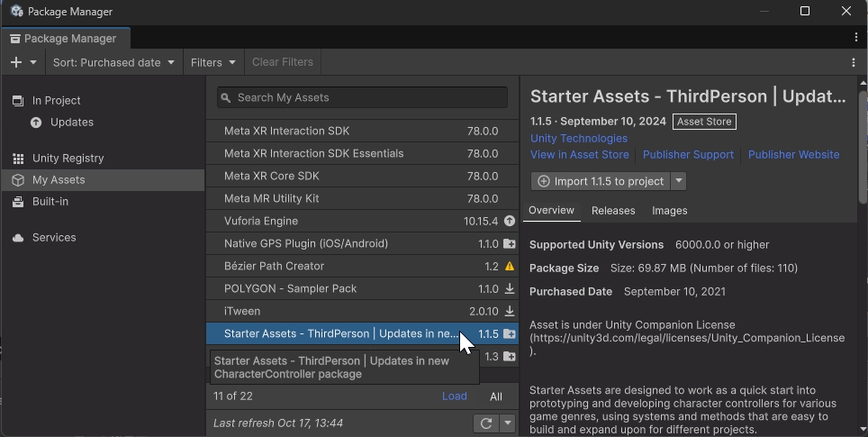Open the Package Manager tab kebab menu

pos(855,38)
